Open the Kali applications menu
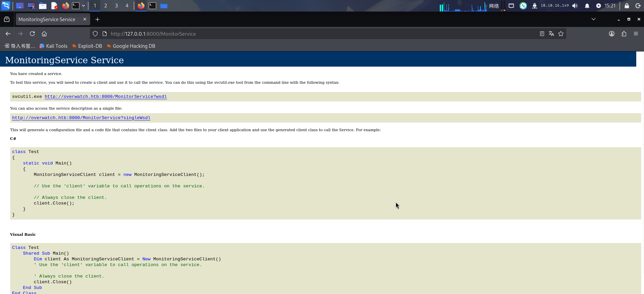644x294 pixels. pos(6,6)
